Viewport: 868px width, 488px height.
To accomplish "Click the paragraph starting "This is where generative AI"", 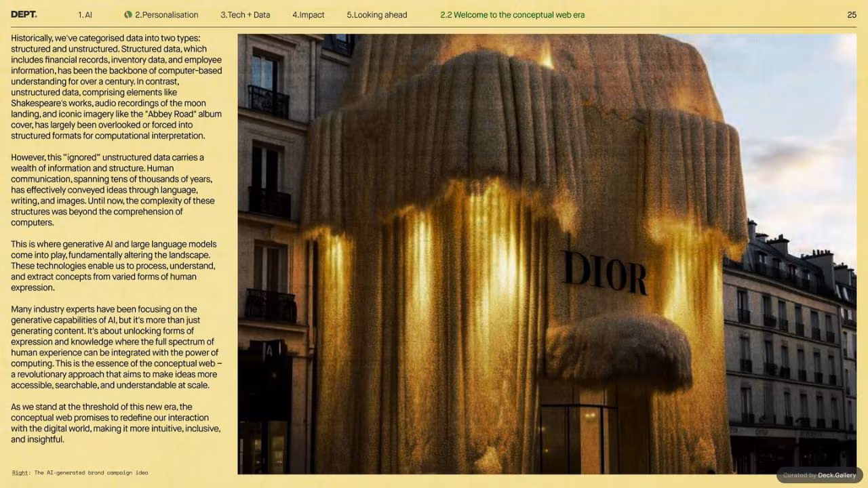I will click(x=114, y=266).
